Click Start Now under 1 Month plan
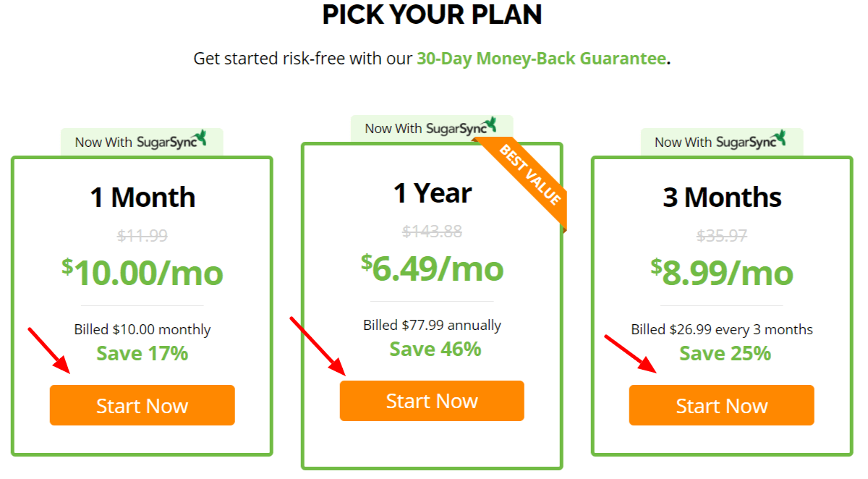Screen dimensions: 868x479 pos(142,405)
